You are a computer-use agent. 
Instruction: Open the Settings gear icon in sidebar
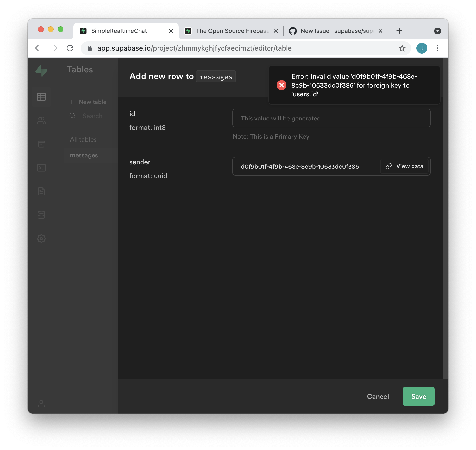(41, 239)
